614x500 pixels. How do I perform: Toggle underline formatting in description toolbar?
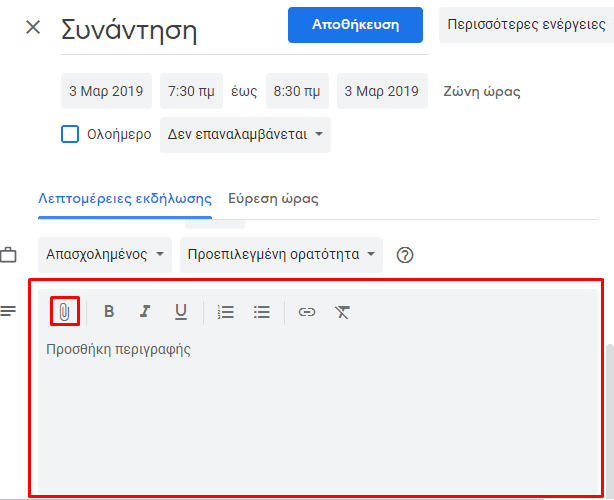pos(181,312)
